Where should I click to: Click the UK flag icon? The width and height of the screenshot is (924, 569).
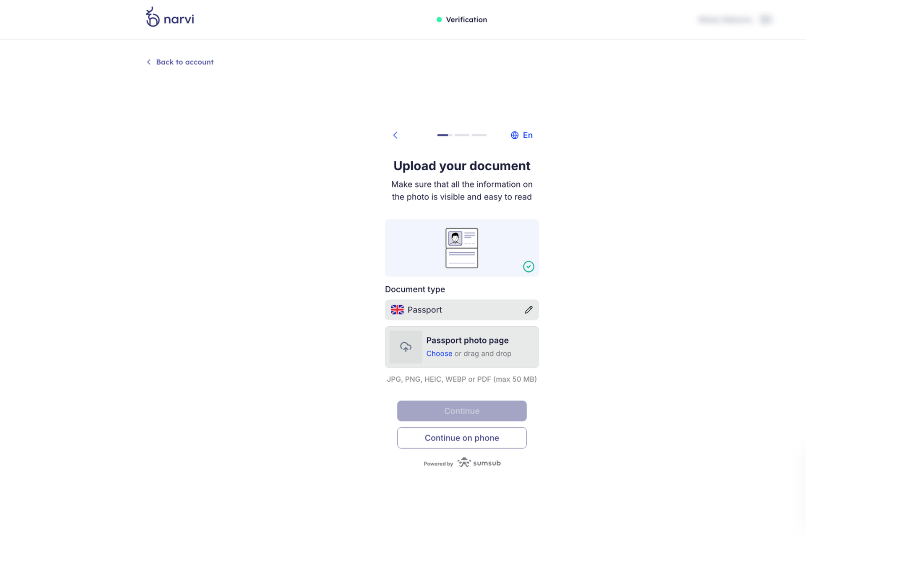[x=397, y=310]
